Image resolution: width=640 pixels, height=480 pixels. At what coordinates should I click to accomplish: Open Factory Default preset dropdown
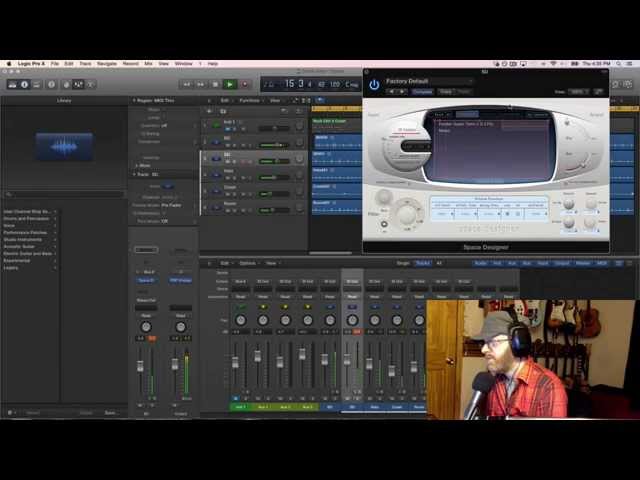429,81
